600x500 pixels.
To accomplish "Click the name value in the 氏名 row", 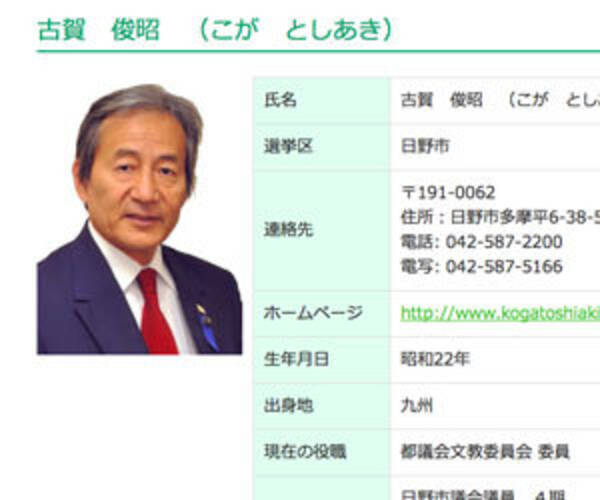I will tap(500, 100).
